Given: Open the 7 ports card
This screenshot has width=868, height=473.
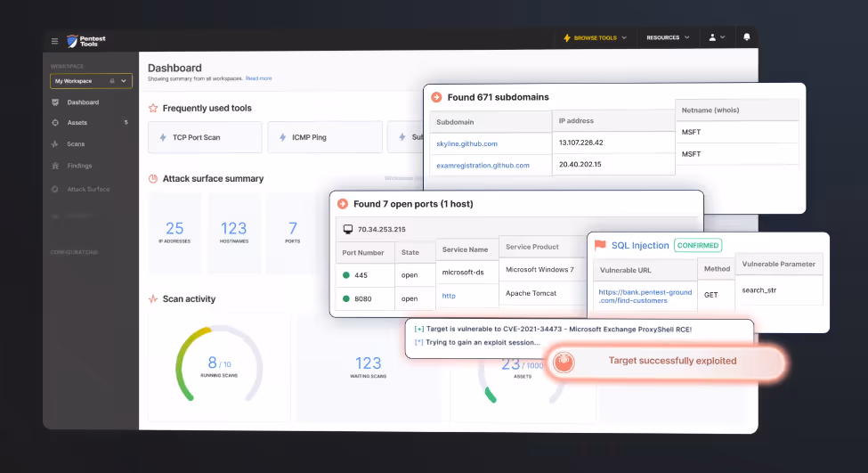Looking at the screenshot, I should tap(292, 232).
